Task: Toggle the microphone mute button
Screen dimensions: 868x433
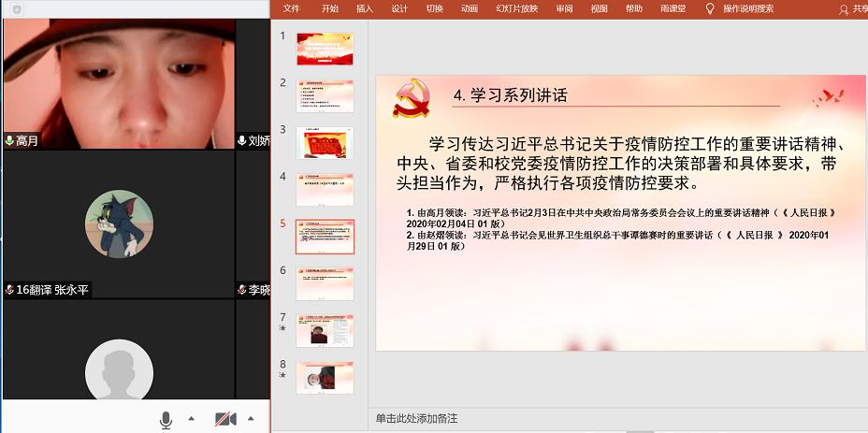Action: (166, 419)
